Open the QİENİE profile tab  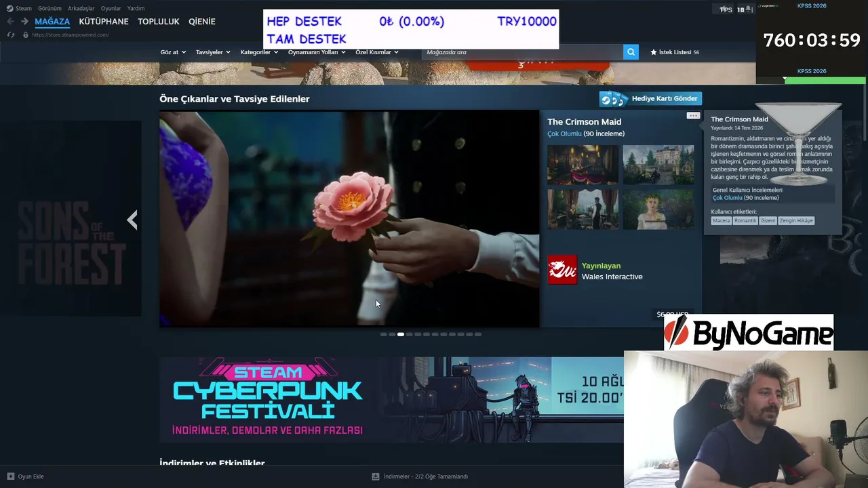[x=202, y=22]
